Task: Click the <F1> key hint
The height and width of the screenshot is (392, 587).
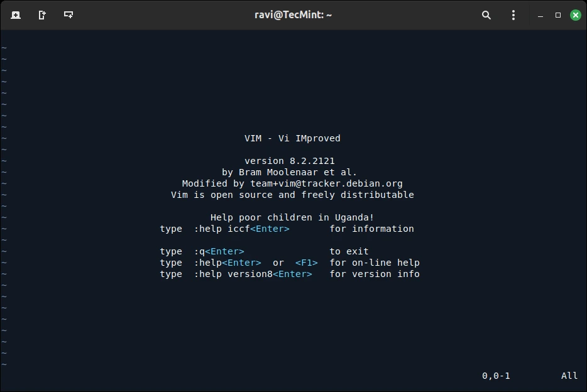Action: 306,263
